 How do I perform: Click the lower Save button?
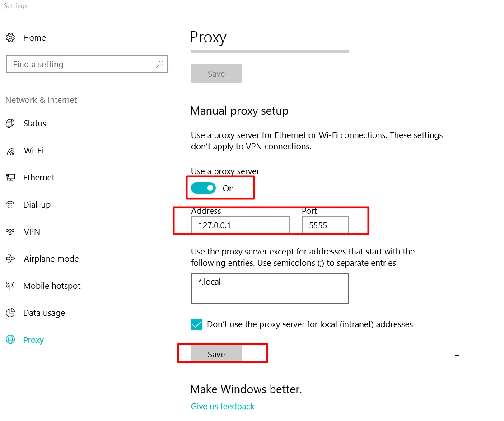click(x=216, y=354)
